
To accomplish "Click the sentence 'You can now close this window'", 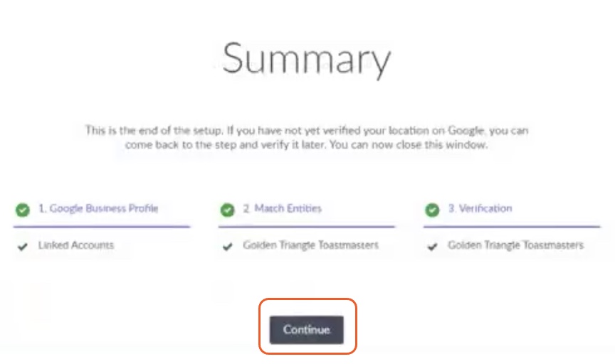I will [409, 144].
